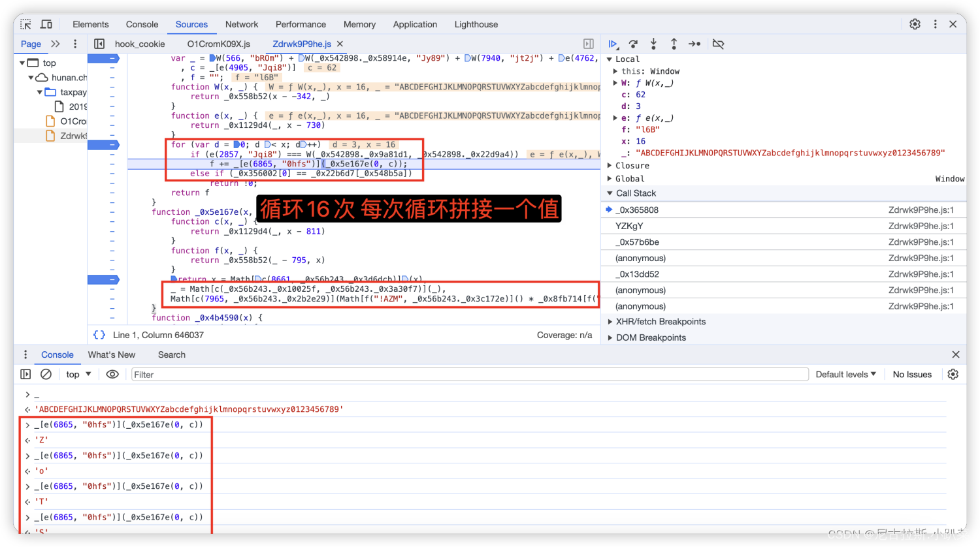Collapse the hunan.ch domain node

pyautogui.click(x=31, y=77)
